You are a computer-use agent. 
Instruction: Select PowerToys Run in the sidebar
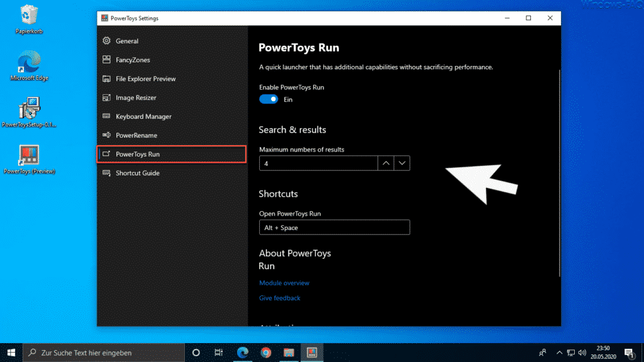pos(172,155)
